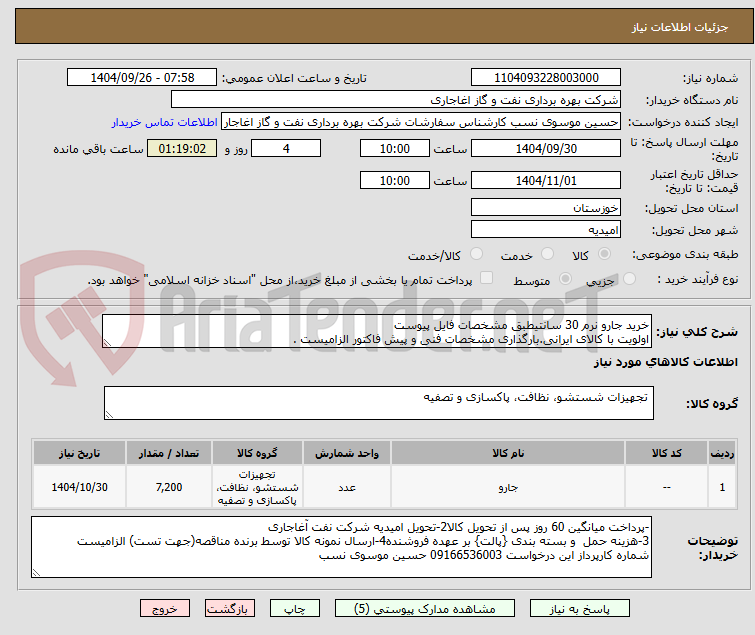Click the توضیحات خریدار text area
Screen dimensions: 755x635
341,547
